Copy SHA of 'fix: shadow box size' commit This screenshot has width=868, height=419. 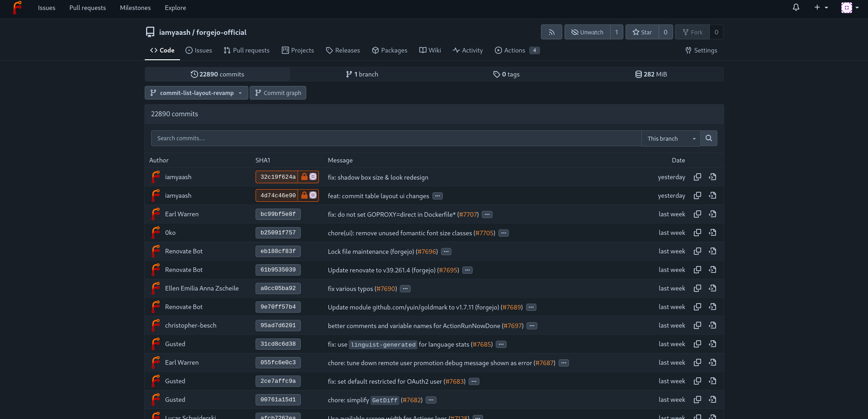click(x=697, y=177)
